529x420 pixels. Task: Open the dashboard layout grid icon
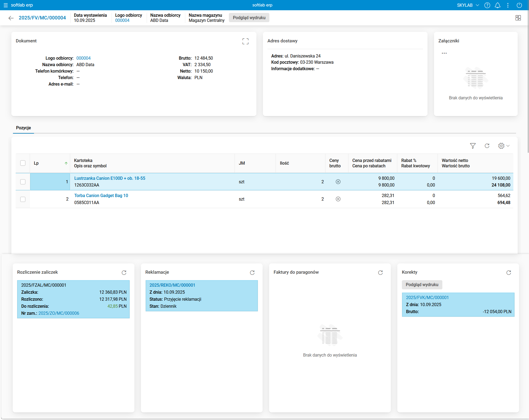tap(518, 18)
